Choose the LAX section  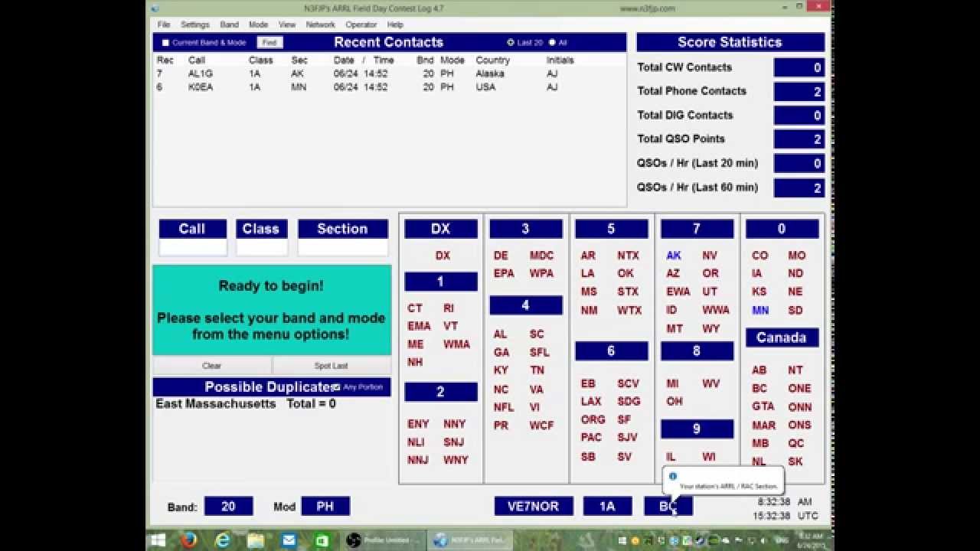coord(591,401)
